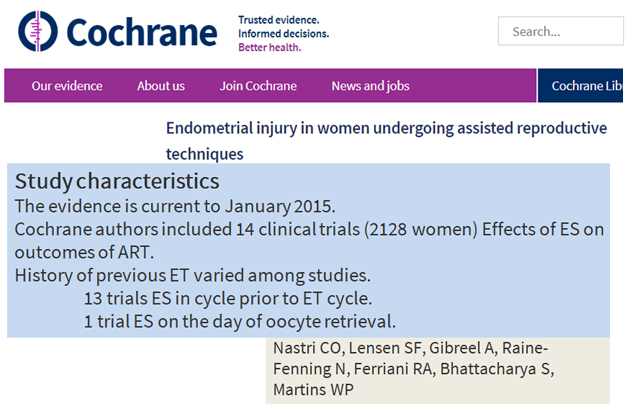627x411 pixels.
Task: Click the tagline Trusted evidence text
Action: pos(279,20)
